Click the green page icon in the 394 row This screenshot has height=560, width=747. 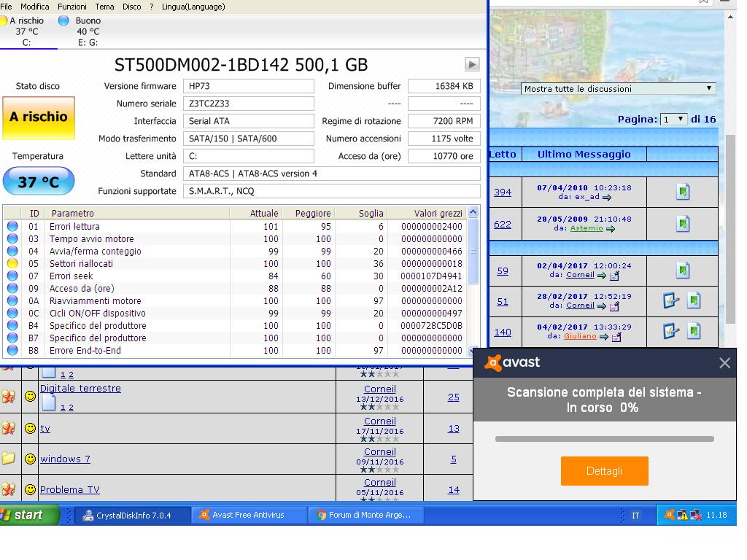point(682,192)
